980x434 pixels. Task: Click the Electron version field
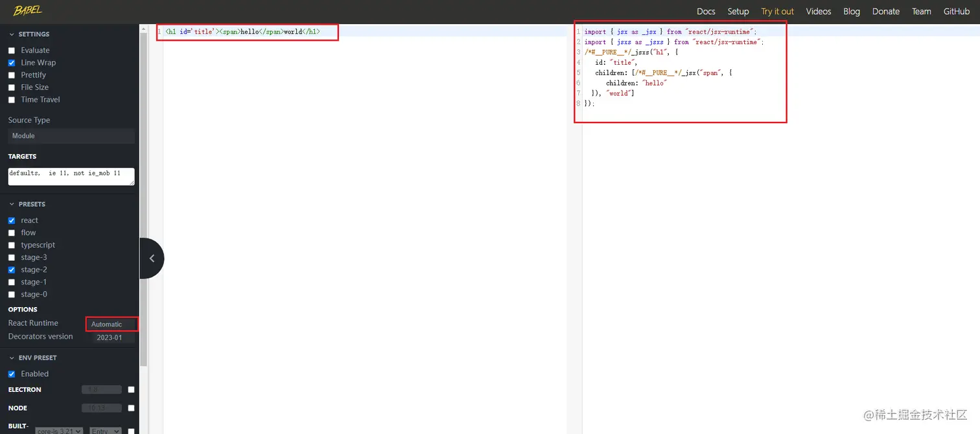click(102, 390)
